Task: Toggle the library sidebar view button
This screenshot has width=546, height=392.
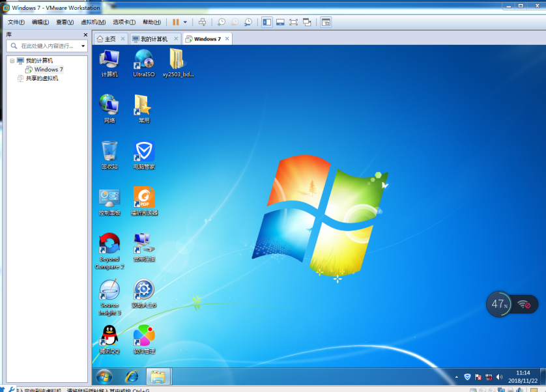Action: point(267,22)
